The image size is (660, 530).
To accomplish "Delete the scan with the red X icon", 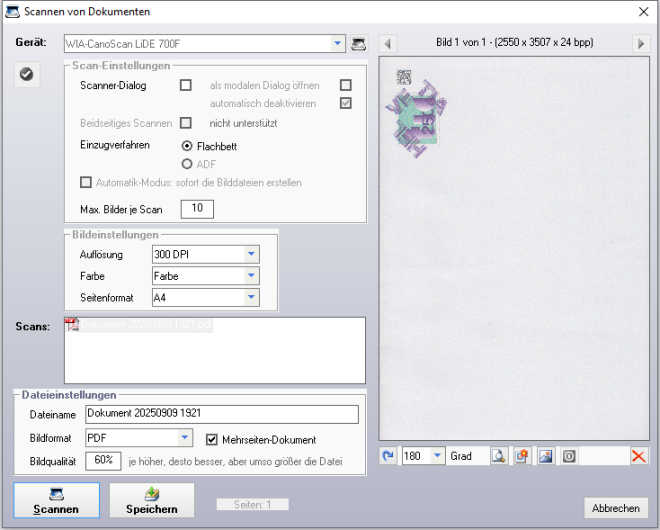I will coord(638,456).
